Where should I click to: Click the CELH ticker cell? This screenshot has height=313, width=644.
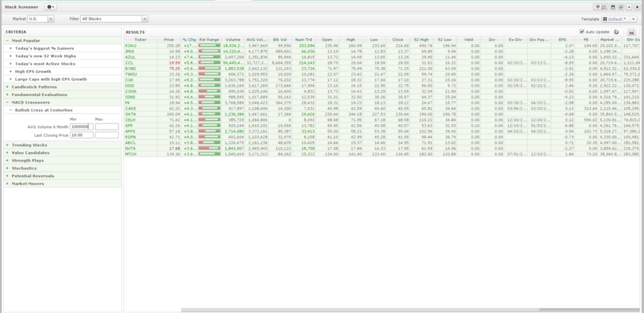pyautogui.click(x=140, y=120)
